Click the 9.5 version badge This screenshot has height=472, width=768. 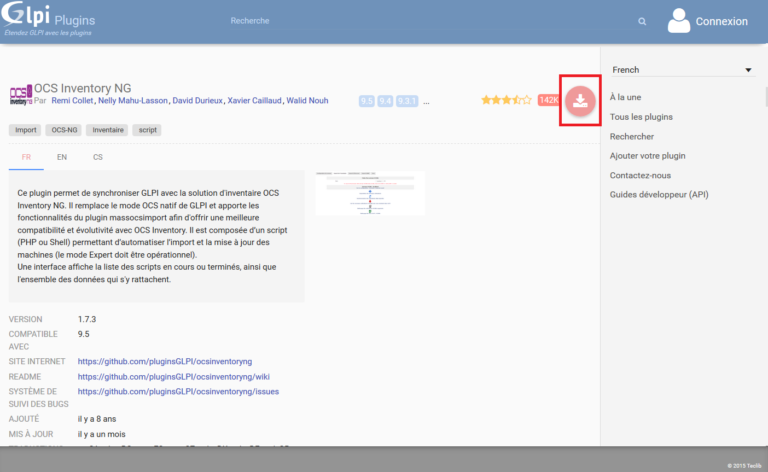pyautogui.click(x=366, y=101)
